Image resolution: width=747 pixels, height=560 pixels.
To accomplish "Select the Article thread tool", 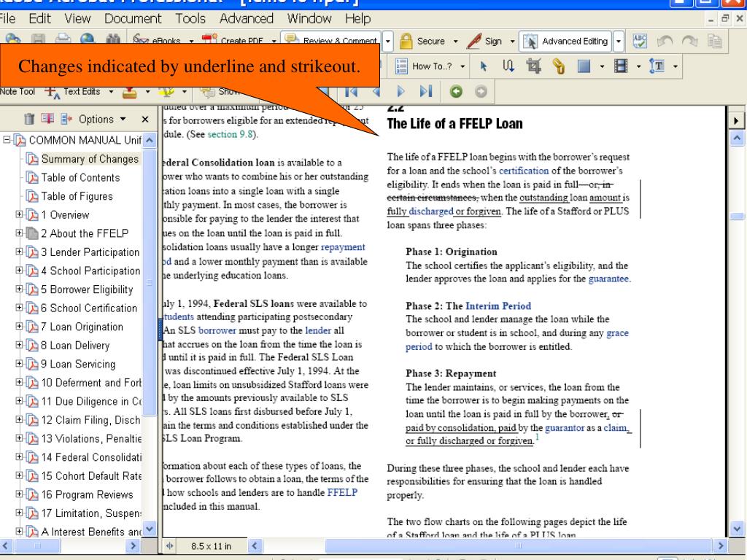I will 508,66.
